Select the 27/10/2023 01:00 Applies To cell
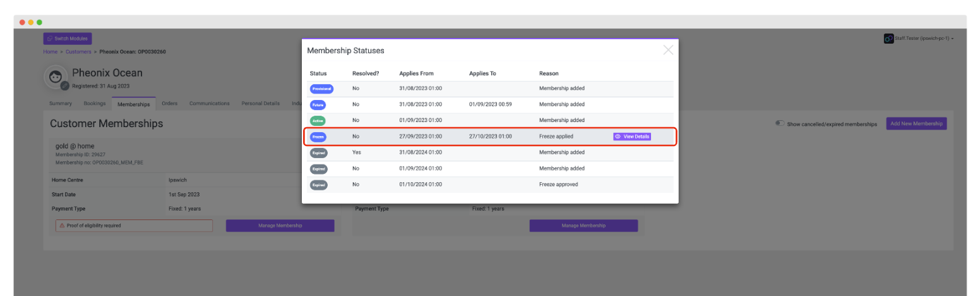Screen dimensions: 980x296 (491, 136)
